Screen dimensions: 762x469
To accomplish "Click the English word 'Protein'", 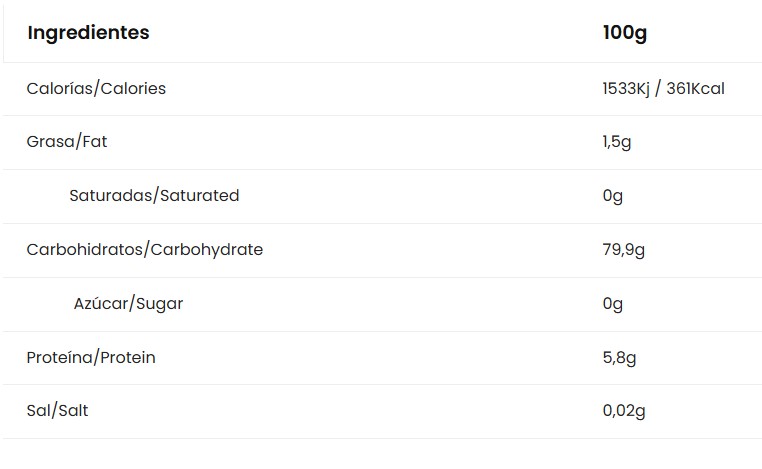I will [x=126, y=358].
